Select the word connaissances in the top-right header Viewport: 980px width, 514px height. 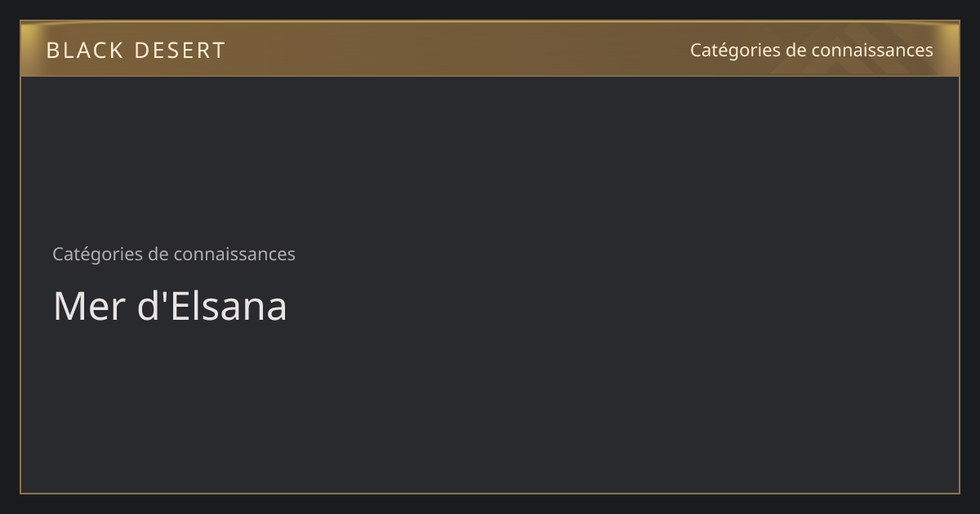[871, 50]
